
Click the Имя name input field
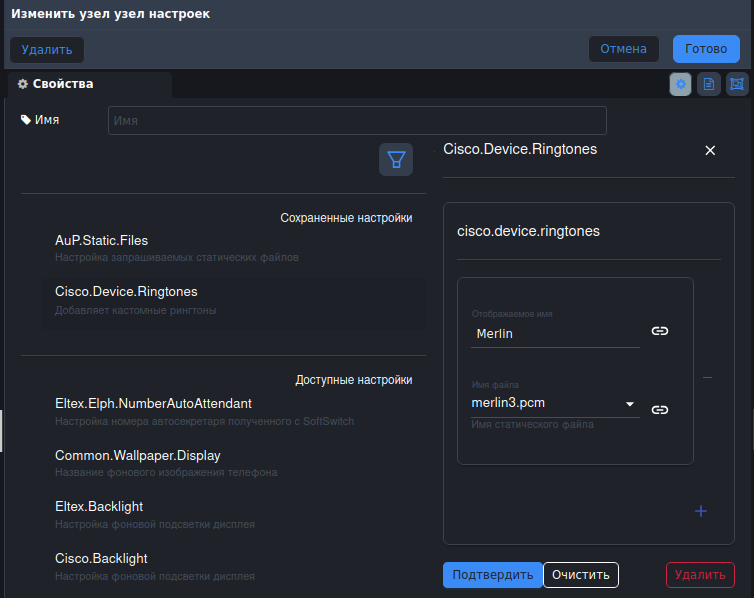coord(357,121)
